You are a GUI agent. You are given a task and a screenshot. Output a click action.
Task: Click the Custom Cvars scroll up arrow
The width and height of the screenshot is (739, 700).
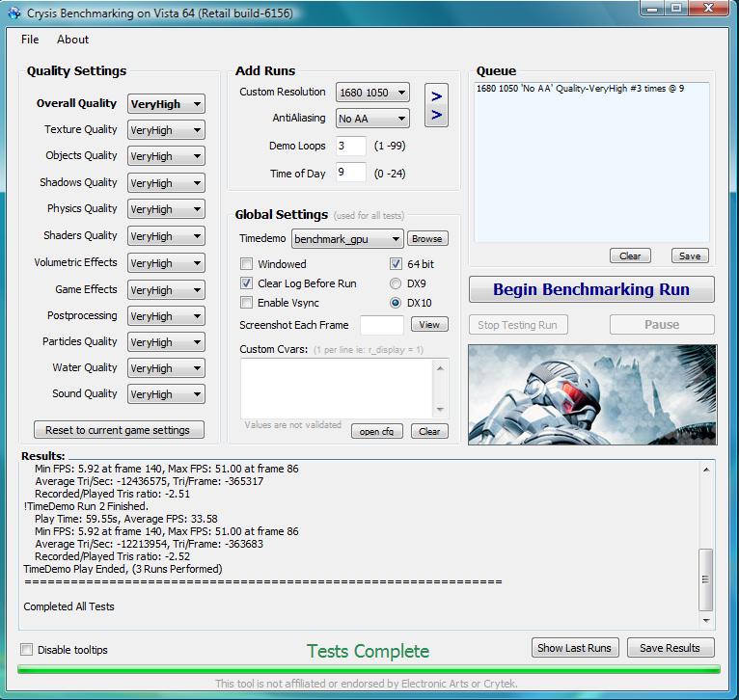click(440, 368)
